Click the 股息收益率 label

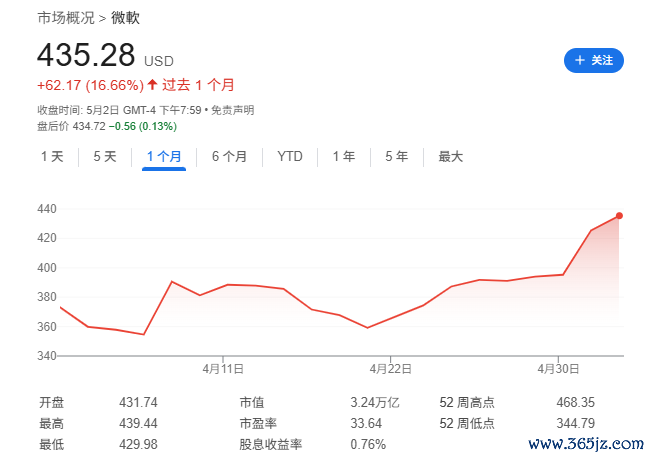(x=270, y=444)
